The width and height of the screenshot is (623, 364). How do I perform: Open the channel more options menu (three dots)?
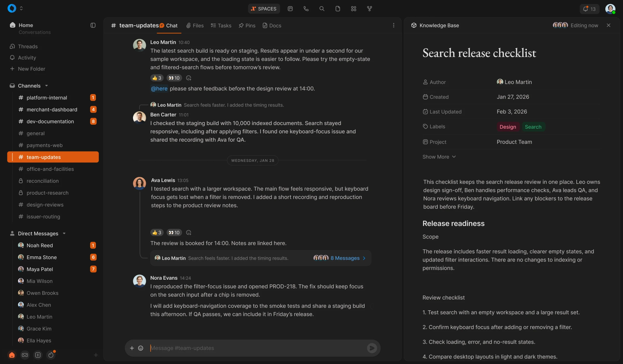click(394, 25)
